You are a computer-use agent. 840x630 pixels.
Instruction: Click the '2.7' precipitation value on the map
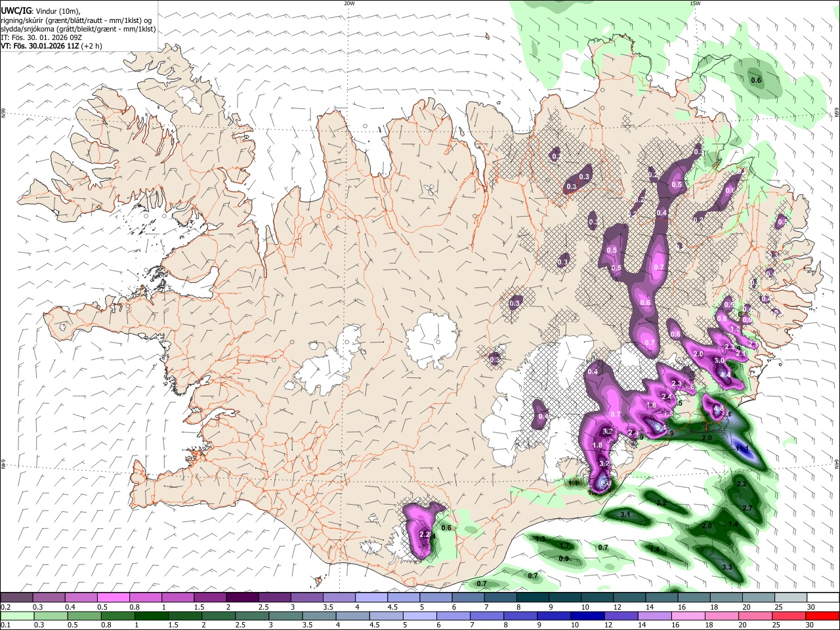coord(747,509)
